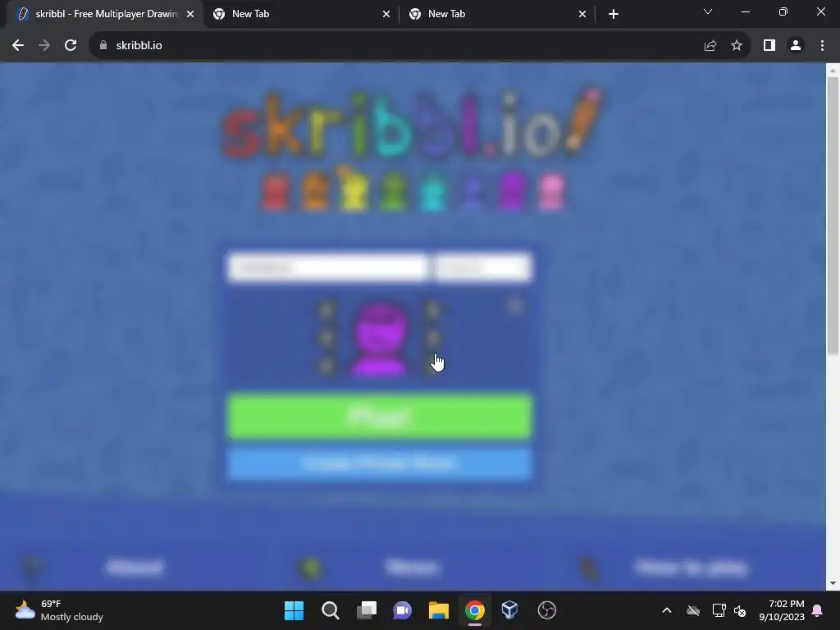840x630 pixels.
Task: Open OBS Studio from the taskbar
Action: [x=546, y=610]
